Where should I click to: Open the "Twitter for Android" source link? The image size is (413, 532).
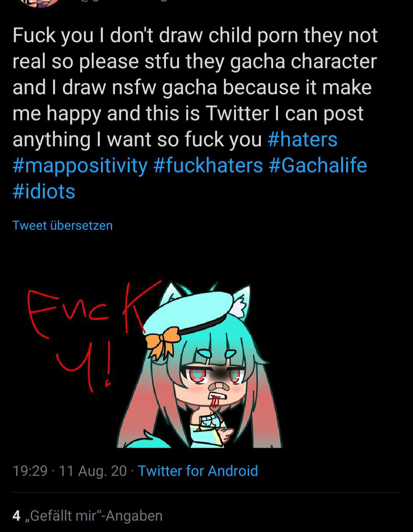(x=198, y=471)
